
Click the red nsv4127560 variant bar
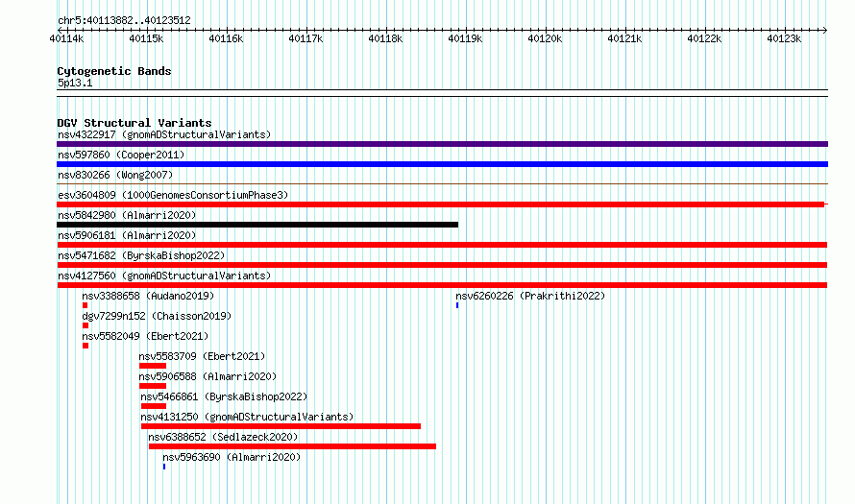pos(442,285)
